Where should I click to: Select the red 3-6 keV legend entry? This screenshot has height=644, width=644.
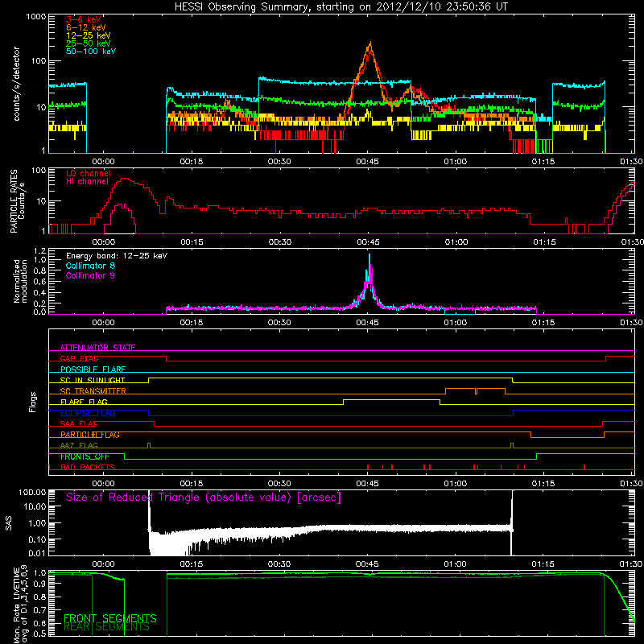tap(84, 19)
